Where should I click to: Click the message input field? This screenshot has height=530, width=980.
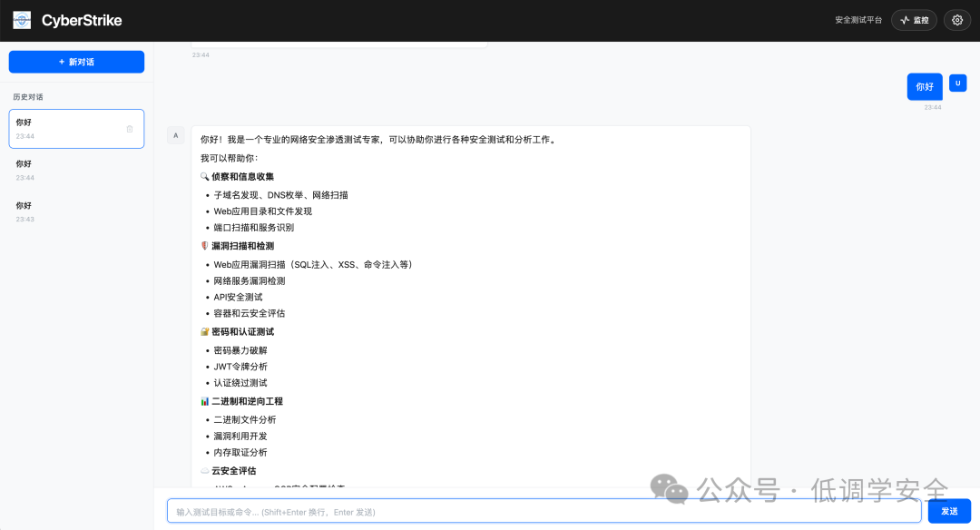[544, 511]
